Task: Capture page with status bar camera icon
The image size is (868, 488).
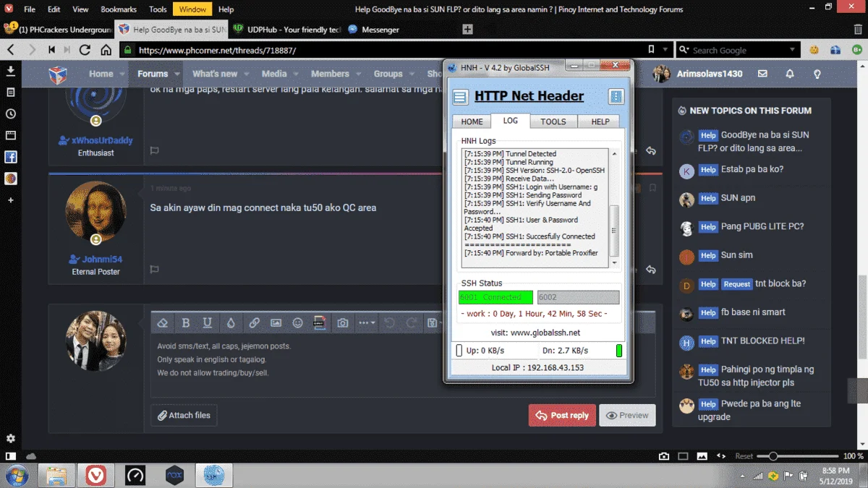Action: pos(664,456)
